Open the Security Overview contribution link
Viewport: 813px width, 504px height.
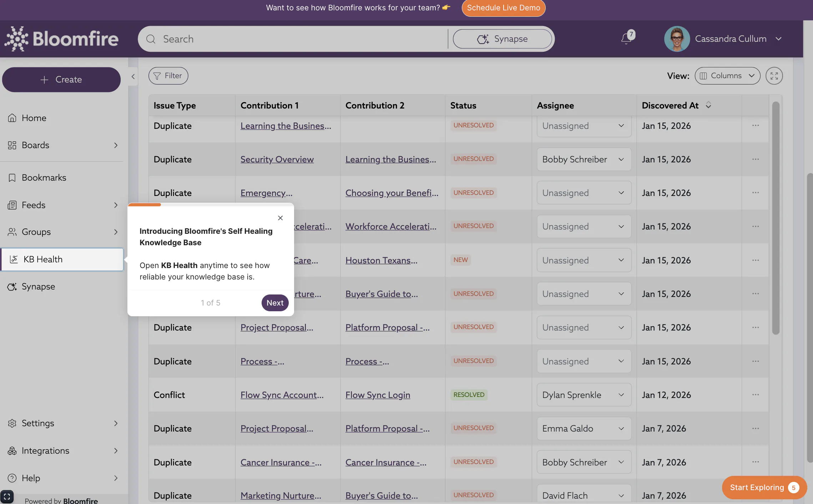[x=277, y=159]
